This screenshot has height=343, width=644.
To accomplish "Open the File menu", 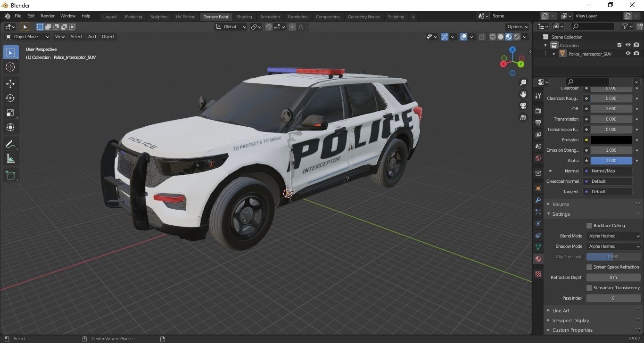I will (x=18, y=16).
